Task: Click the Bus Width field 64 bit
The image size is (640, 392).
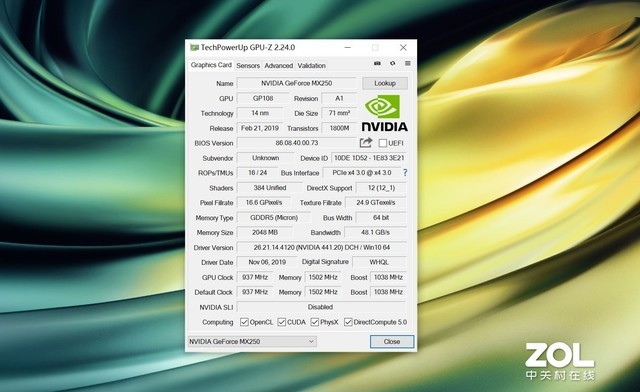Action: pos(381,218)
